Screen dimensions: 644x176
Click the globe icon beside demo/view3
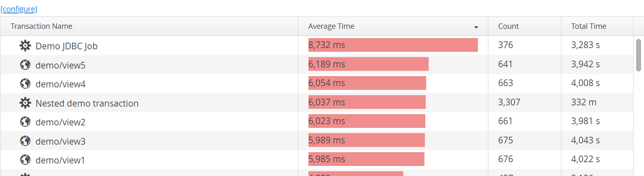coord(25,141)
